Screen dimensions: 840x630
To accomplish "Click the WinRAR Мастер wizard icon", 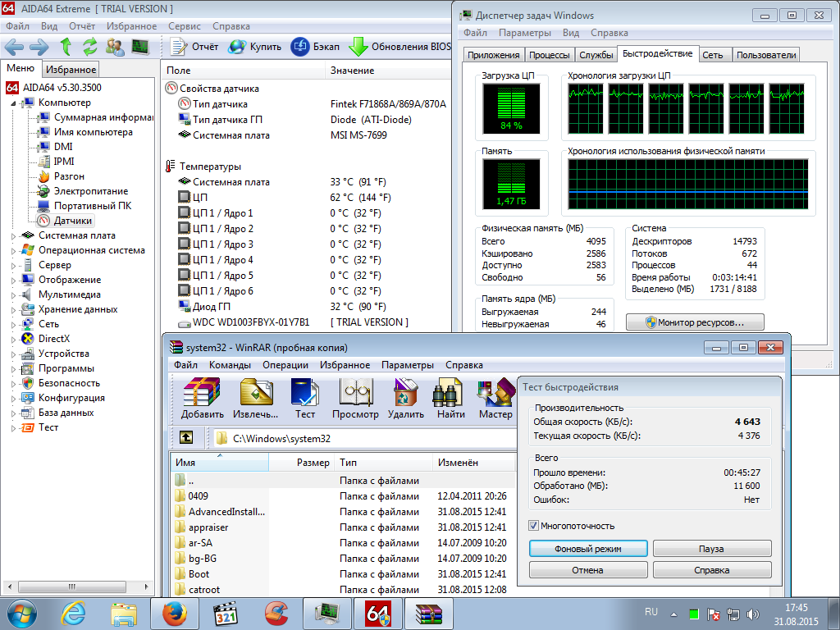I will 495,398.
